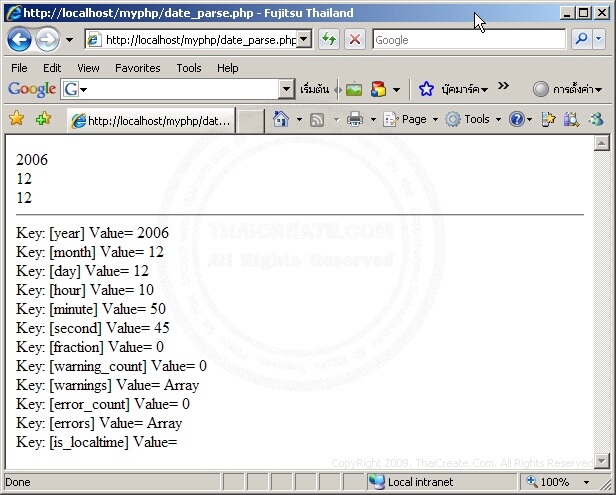Open the Help menu

[x=227, y=68]
